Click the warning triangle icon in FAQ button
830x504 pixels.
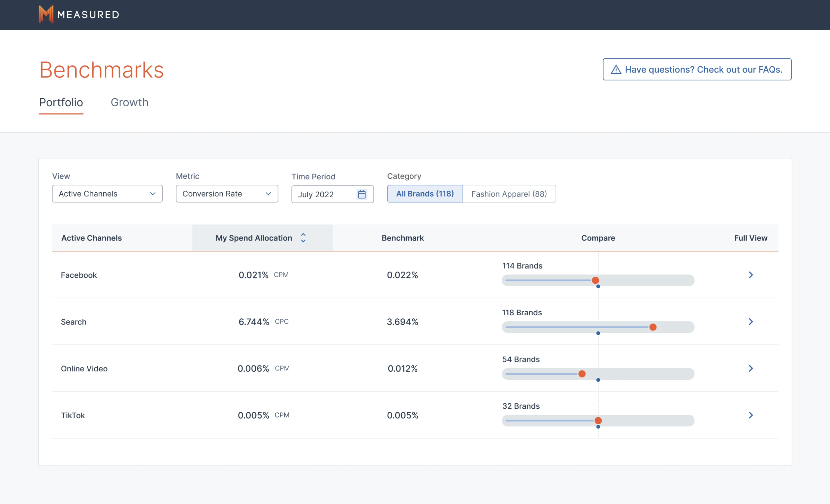click(616, 70)
